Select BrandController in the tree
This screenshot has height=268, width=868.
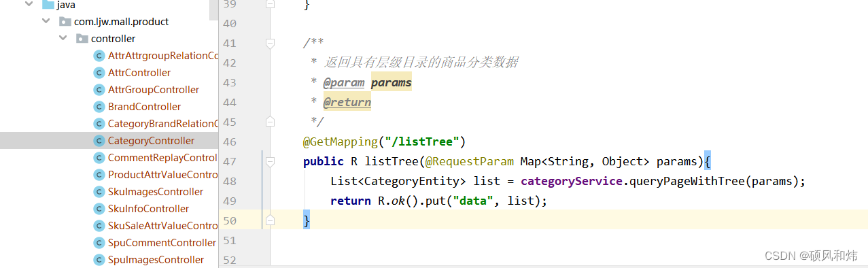(x=145, y=106)
